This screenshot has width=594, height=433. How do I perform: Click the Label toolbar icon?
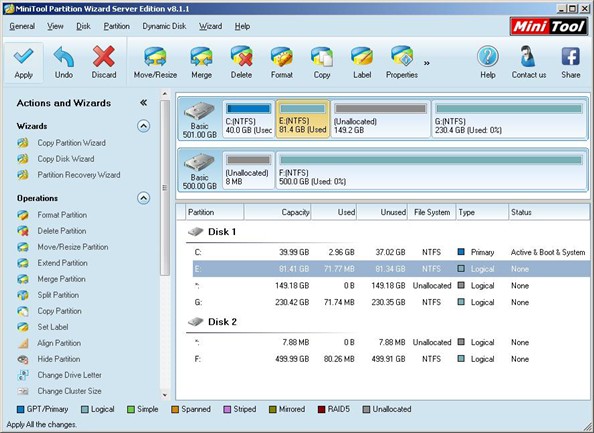[x=362, y=63]
